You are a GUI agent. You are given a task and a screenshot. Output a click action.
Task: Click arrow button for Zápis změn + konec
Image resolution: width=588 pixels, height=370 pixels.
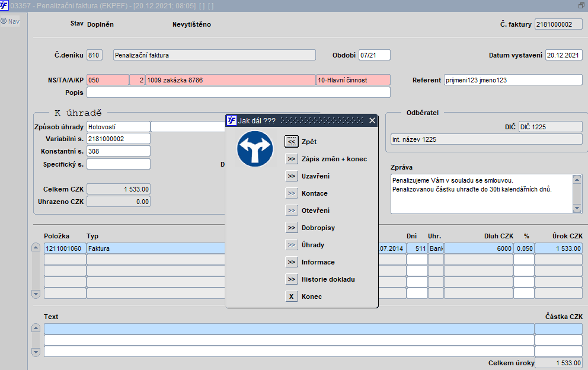(x=291, y=159)
